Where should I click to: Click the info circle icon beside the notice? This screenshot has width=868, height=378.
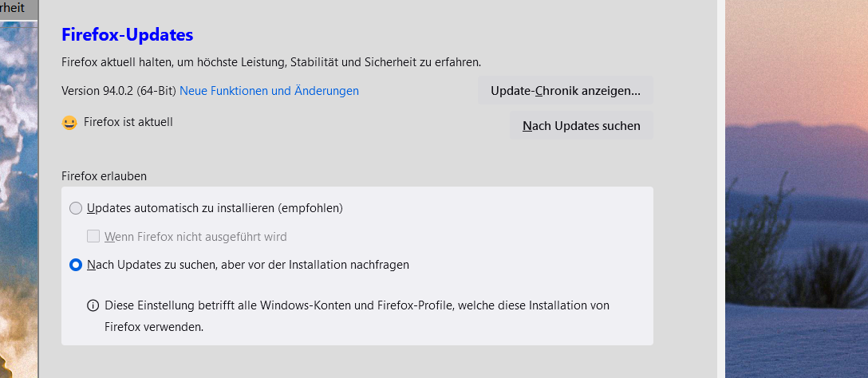93,305
